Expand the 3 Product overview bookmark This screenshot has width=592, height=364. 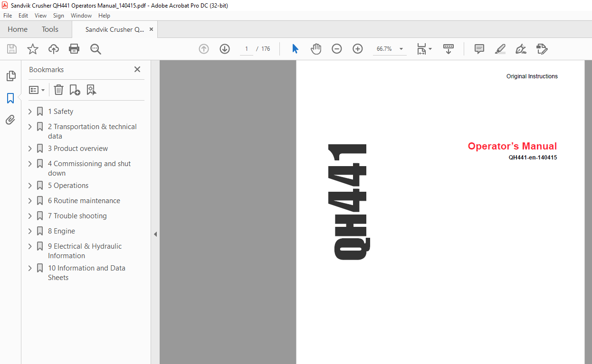point(30,149)
